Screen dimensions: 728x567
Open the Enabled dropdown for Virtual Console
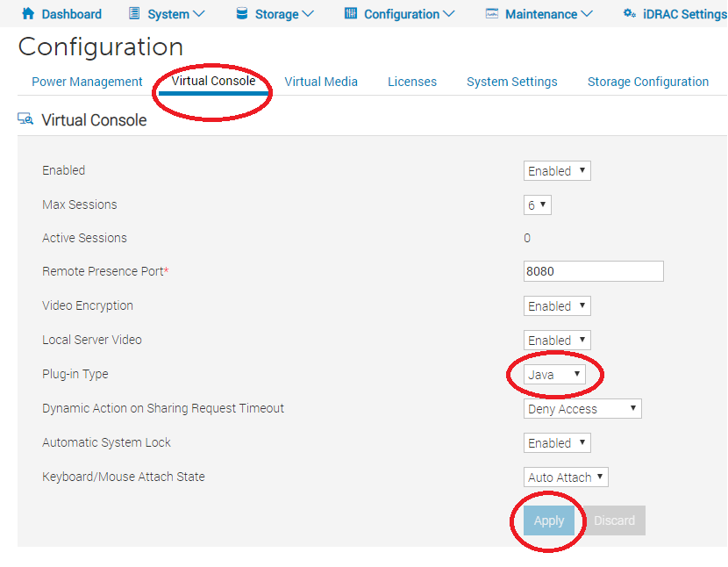[x=557, y=170]
